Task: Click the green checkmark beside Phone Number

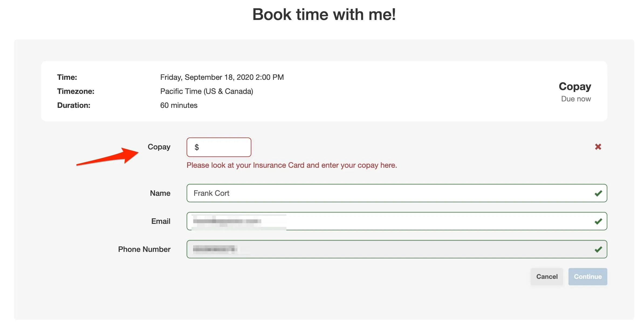Action: coord(598,249)
